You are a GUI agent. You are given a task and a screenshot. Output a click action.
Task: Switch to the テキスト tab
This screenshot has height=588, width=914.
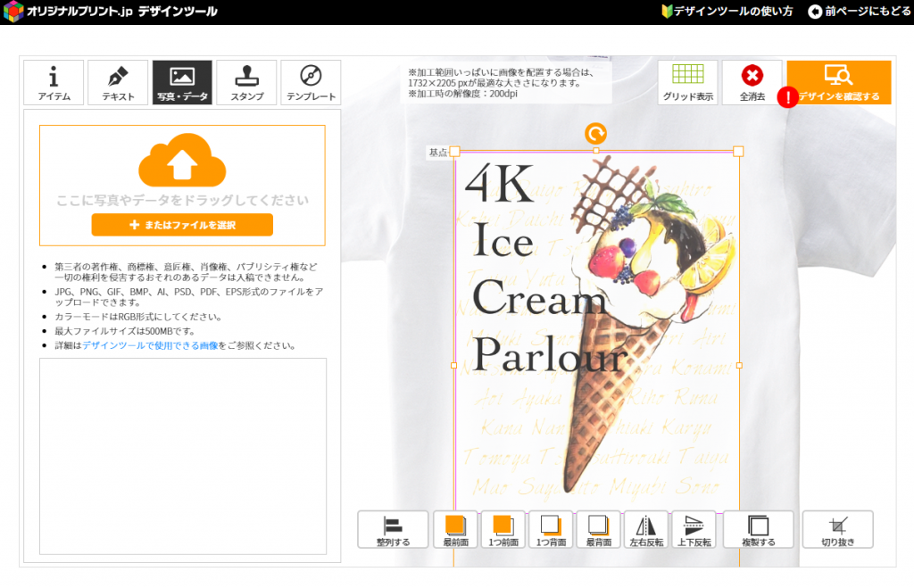(x=118, y=82)
